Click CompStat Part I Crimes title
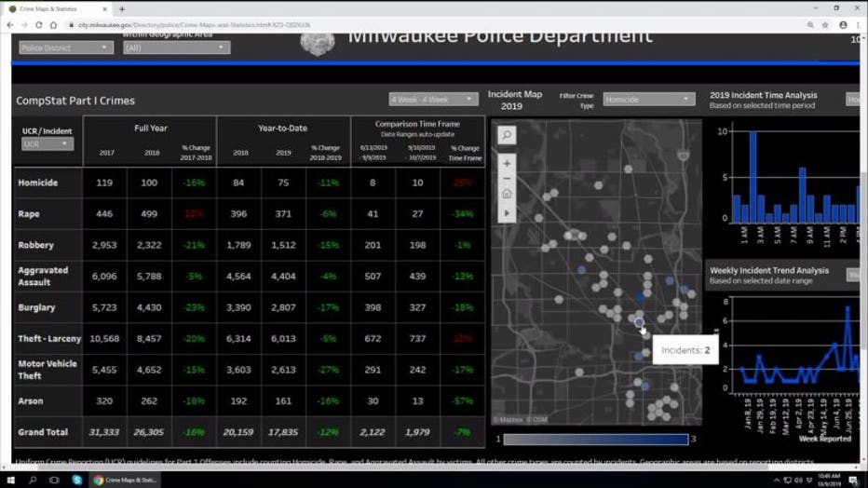The height and width of the screenshot is (488, 868). point(75,101)
